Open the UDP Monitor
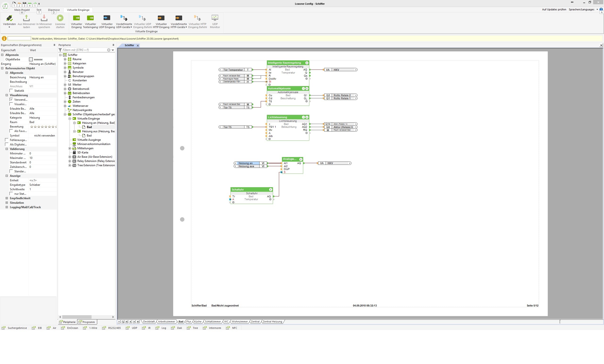Viewport: 604px width, 364px height. tap(215, 18)
